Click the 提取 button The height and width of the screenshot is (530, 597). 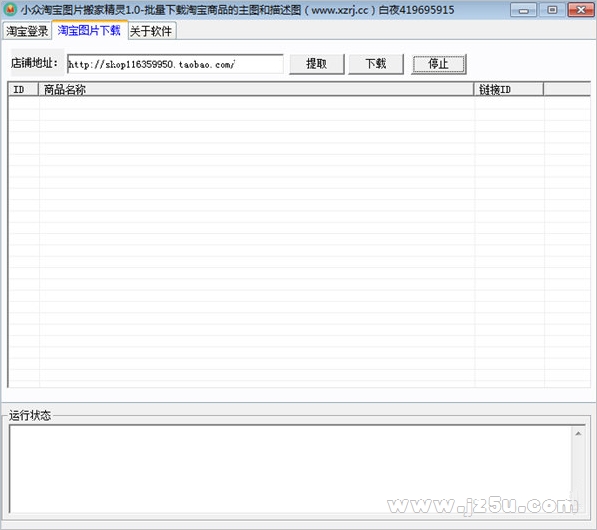coord(317,64)
